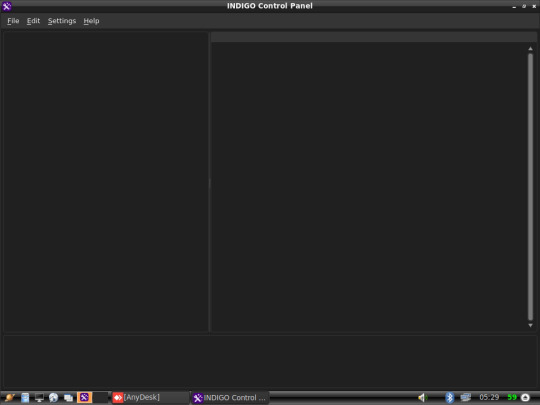Open the volume speaker tray icon
Screen dimensions: 540x405
point(422,398)
